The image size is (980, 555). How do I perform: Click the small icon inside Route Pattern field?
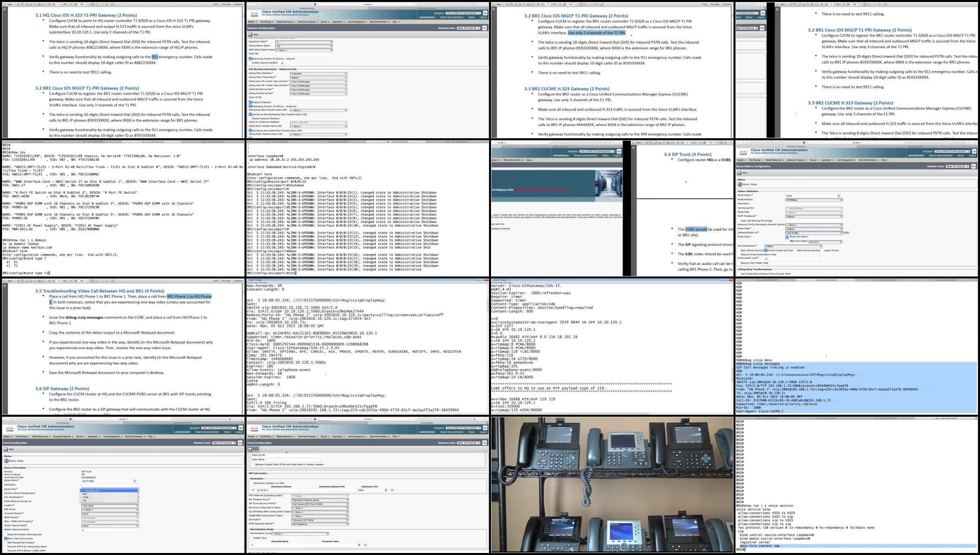point(839,196)
